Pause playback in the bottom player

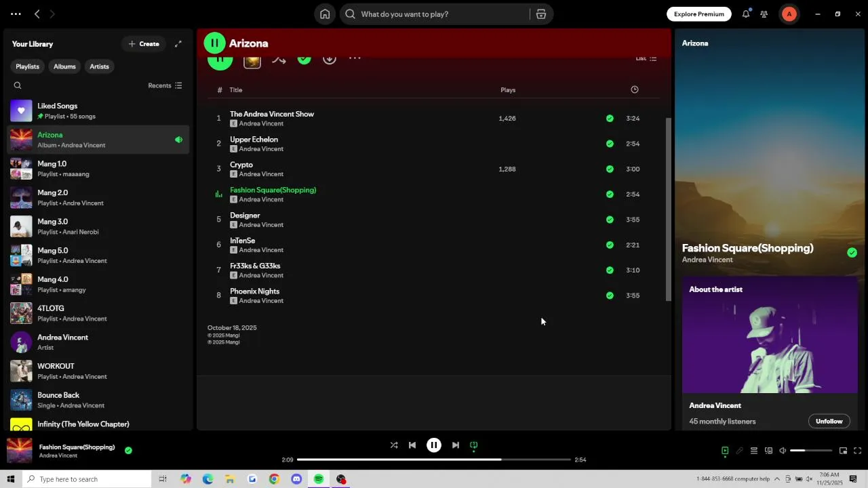pyautogui.click(x=434, y=445)
